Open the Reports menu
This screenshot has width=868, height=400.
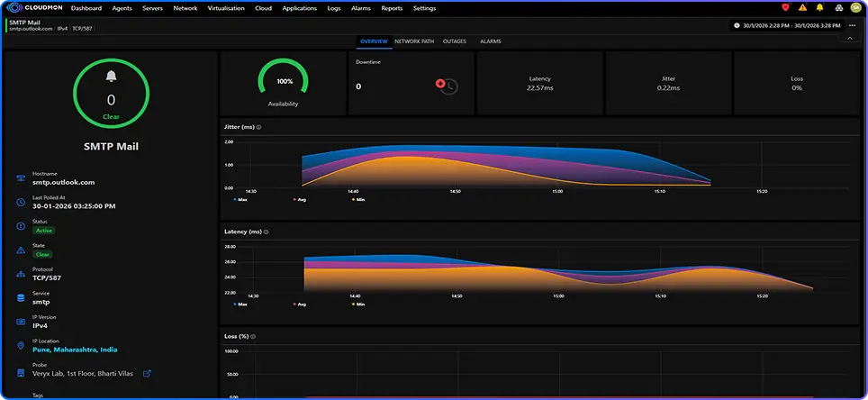click(392, 8)
